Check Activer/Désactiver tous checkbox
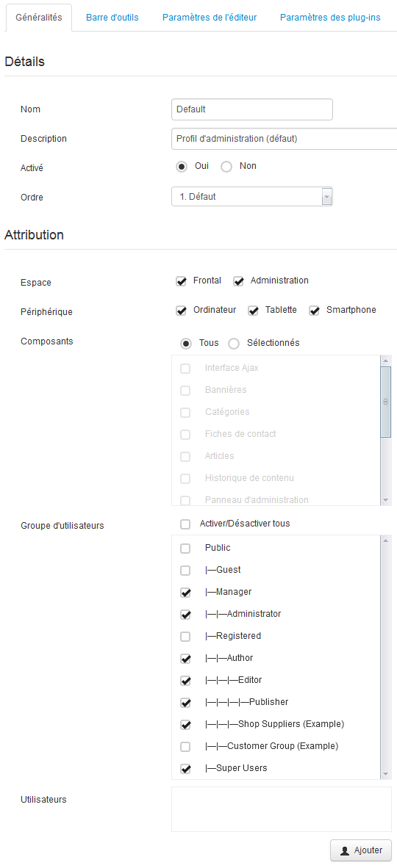397x868 pixels. point(185,524)
